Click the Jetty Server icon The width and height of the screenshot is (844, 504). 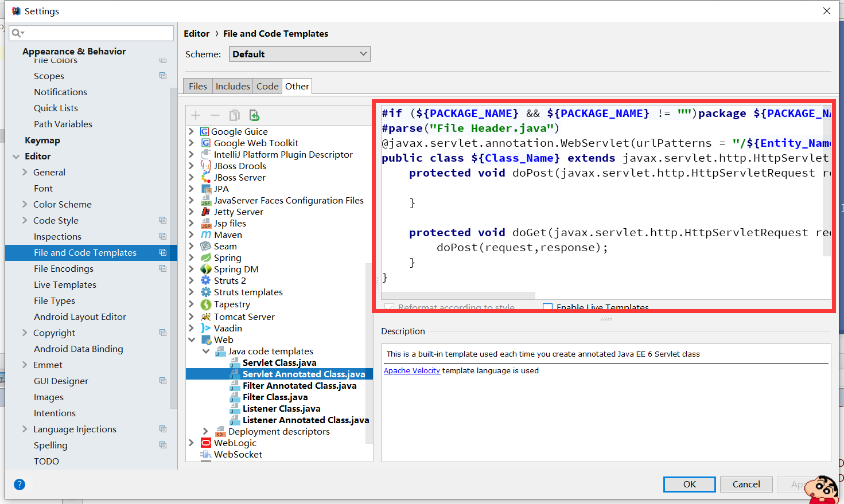click(x=205, y=212)
